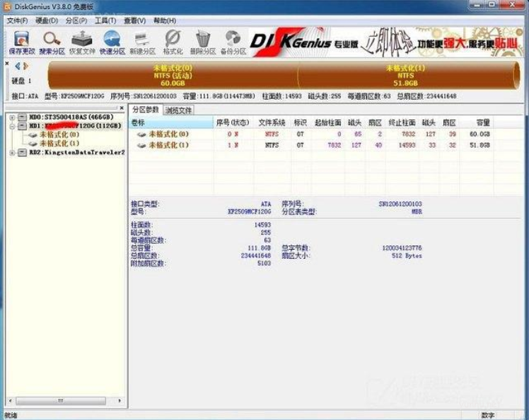Expand the HD0:ST3500418AS tree node
529x420 pixels.
click(x=12, y=116)
